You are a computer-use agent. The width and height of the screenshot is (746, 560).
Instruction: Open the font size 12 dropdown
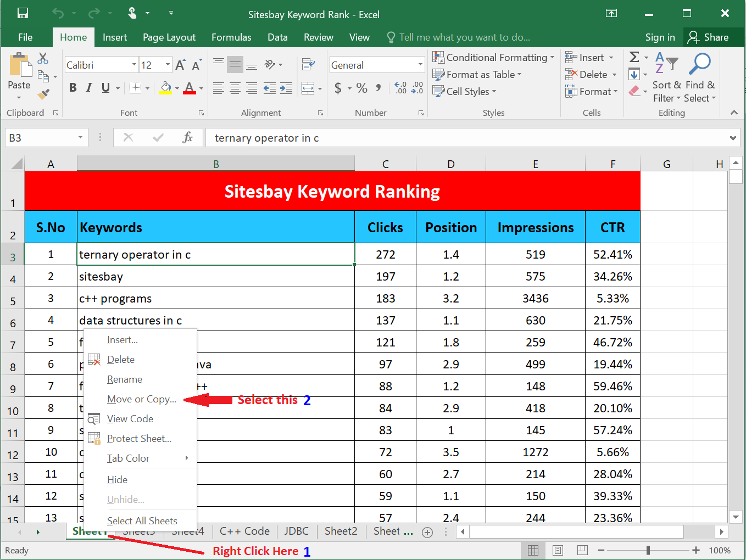(x=168, y=65)
